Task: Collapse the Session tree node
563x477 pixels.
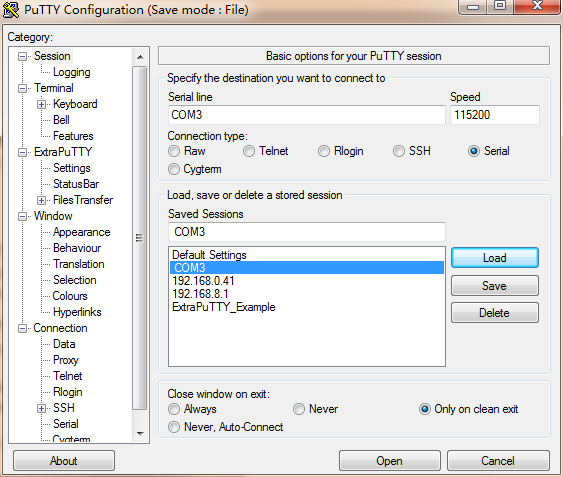Action: tap(23, 56)
